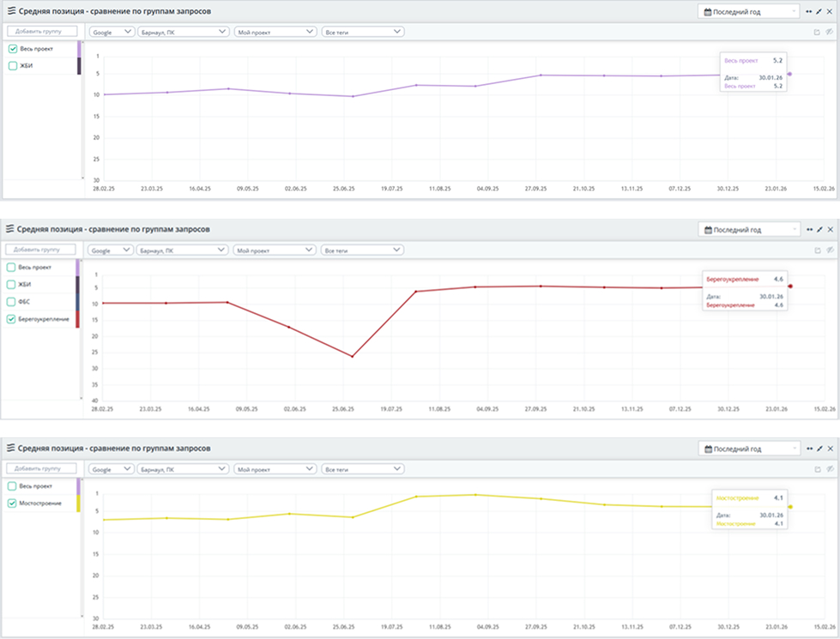Click 'Добавить группу' field in top panel
The width and height of the screenshot is (840, 639).
(42, 32)
